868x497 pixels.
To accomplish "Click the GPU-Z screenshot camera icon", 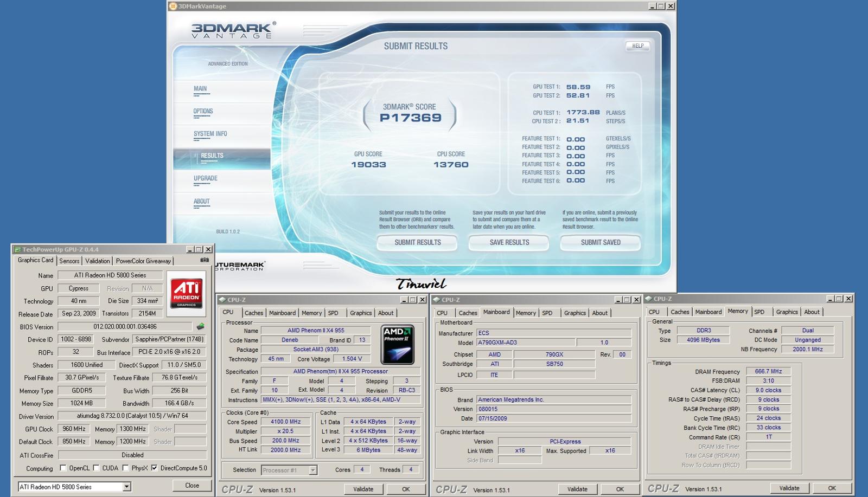I will pos(204,260).
